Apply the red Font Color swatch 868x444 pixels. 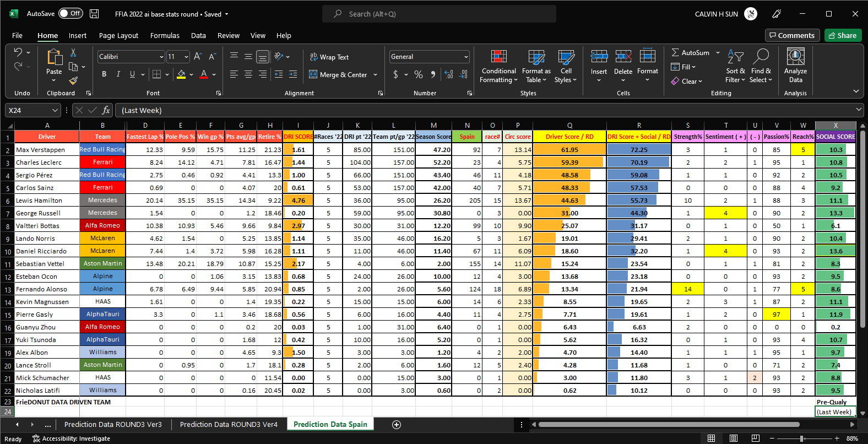coord(204,74)
